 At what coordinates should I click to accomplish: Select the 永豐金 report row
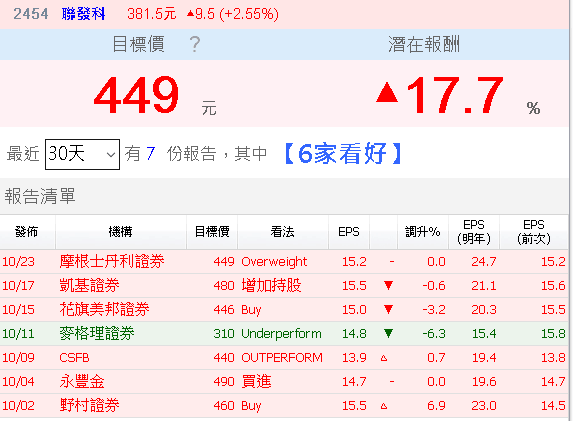point(284,382)
